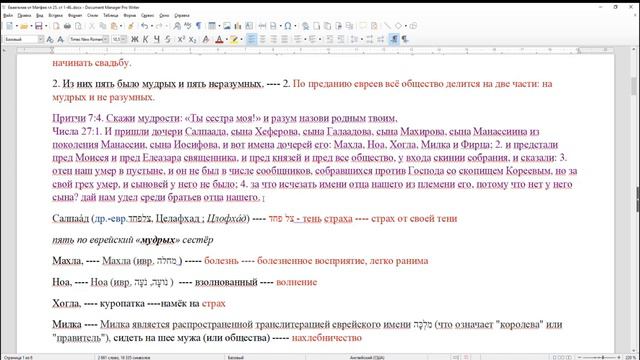Insert an image with the picture icon
Image resolution: width=640 pixels, height=360 pixels.
pos(227,26)
